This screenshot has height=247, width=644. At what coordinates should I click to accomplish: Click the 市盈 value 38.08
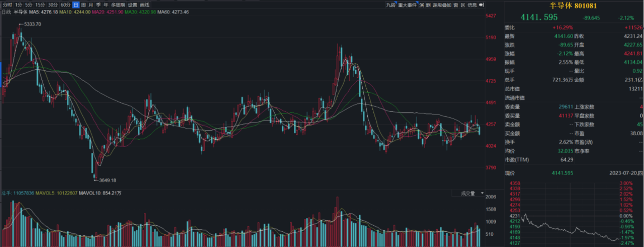[x=635, y=133]
